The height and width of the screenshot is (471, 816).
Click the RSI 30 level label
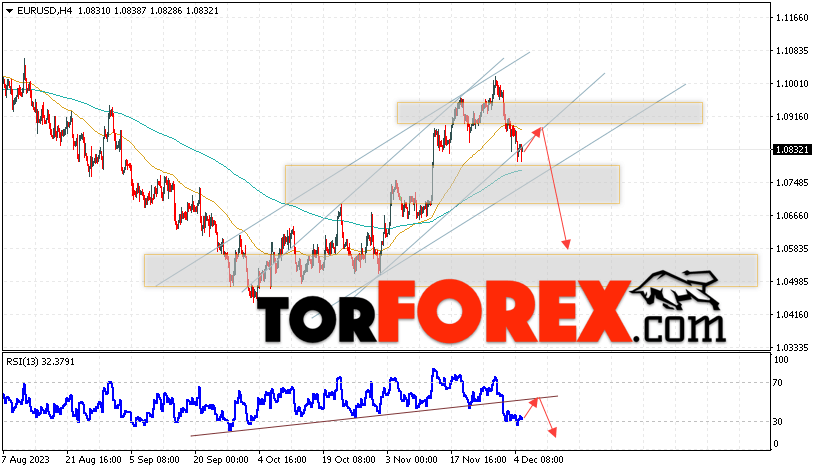pos(777,422)
